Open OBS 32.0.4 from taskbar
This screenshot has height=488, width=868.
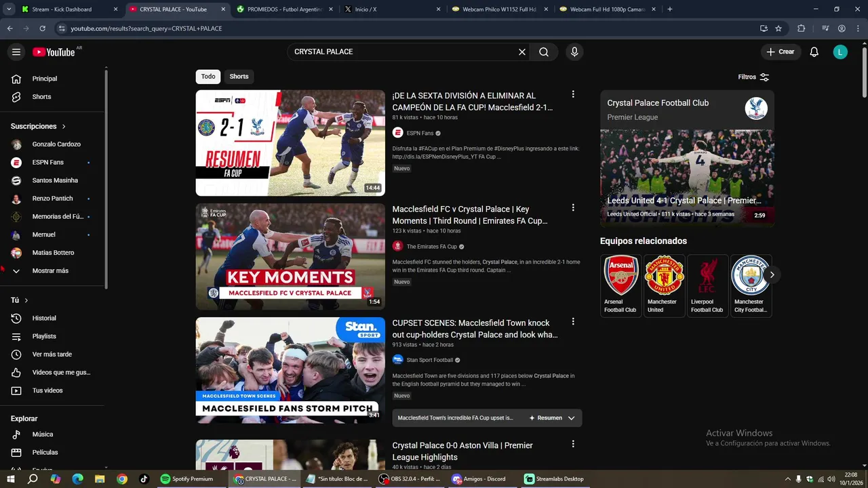(x=412, y=479)
